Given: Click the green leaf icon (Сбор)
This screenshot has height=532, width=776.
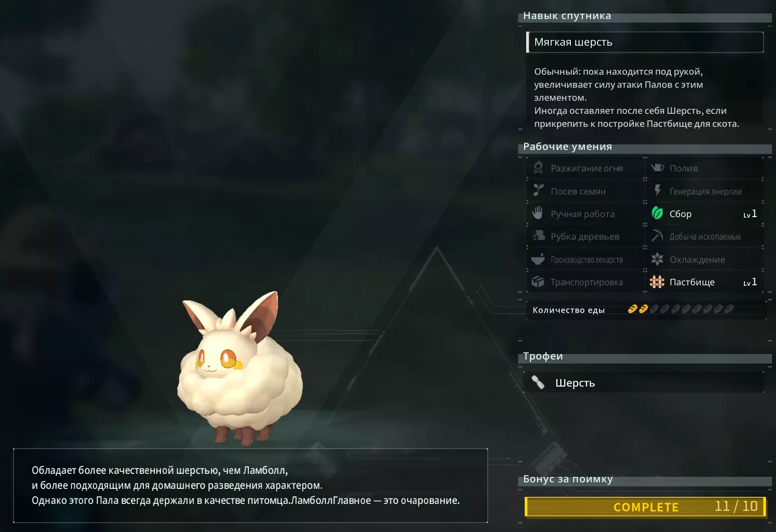Looking at the screenshot, I should (657, 213).
